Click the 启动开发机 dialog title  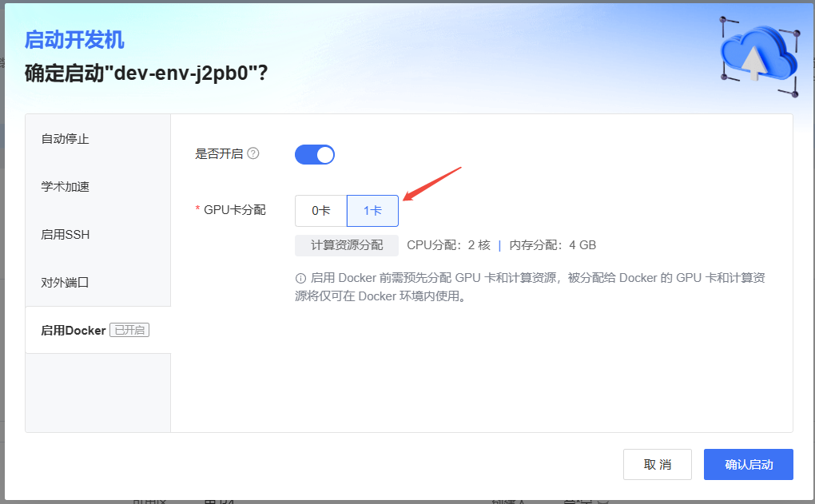pyautogui.click(x=75, y=40)
